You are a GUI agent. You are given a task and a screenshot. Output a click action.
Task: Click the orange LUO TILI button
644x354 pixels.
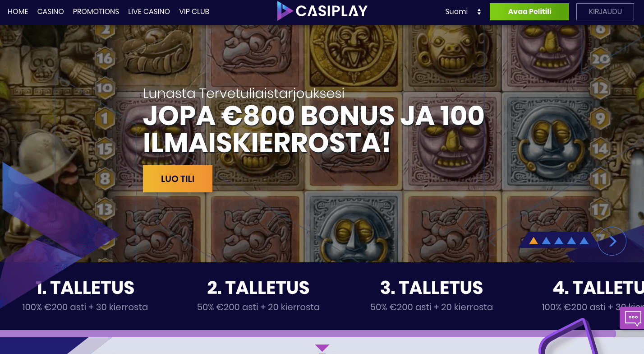(x=178, y=179)
